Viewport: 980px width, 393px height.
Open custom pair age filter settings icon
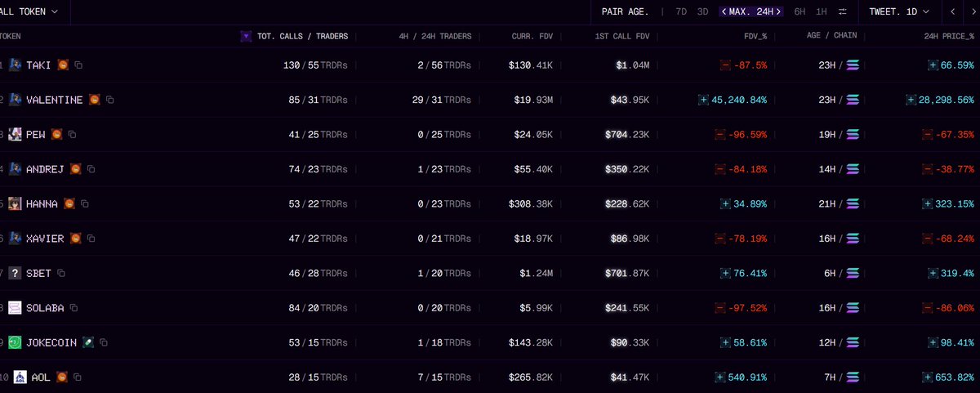coord(843,11)
